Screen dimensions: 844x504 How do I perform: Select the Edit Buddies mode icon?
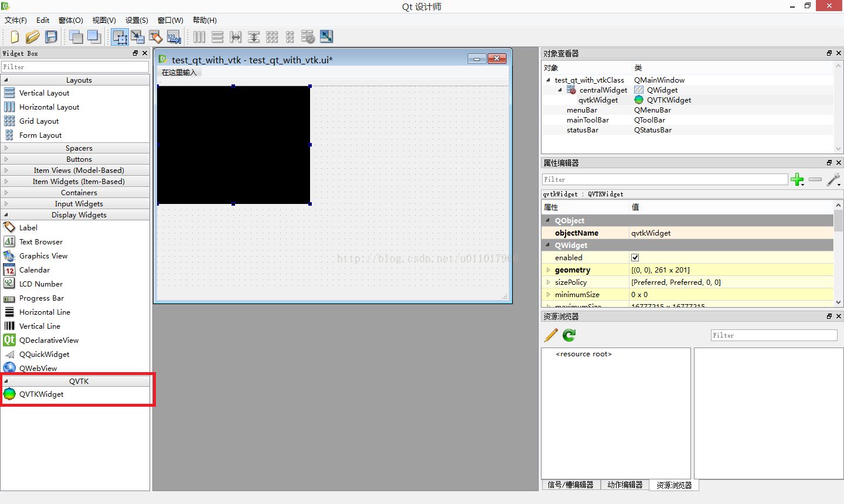click(155, 37)
